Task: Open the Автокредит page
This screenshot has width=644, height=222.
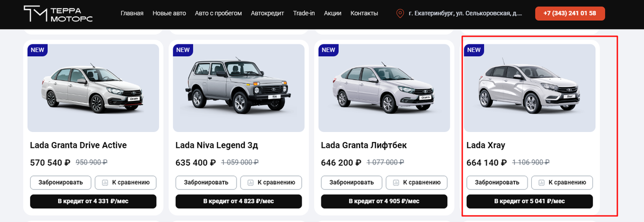Action: (267, 13)
